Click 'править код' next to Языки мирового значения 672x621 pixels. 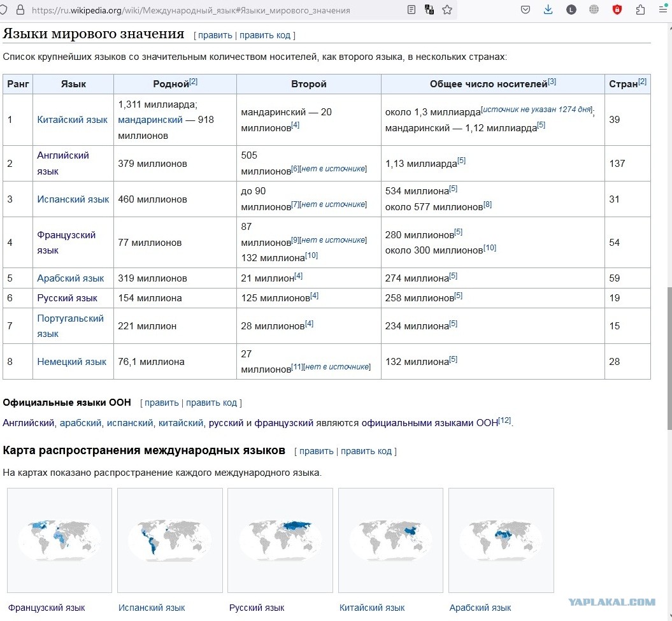(265, 35)
